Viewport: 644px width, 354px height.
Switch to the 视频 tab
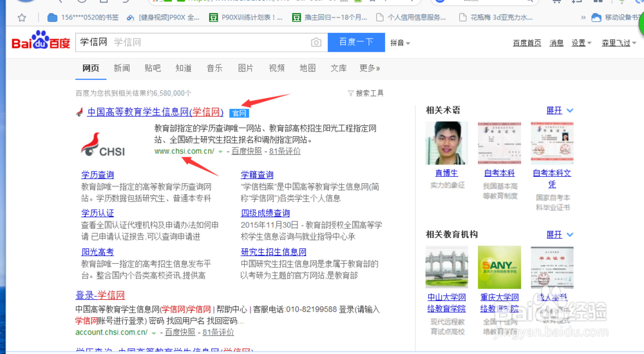pos(276,68)
